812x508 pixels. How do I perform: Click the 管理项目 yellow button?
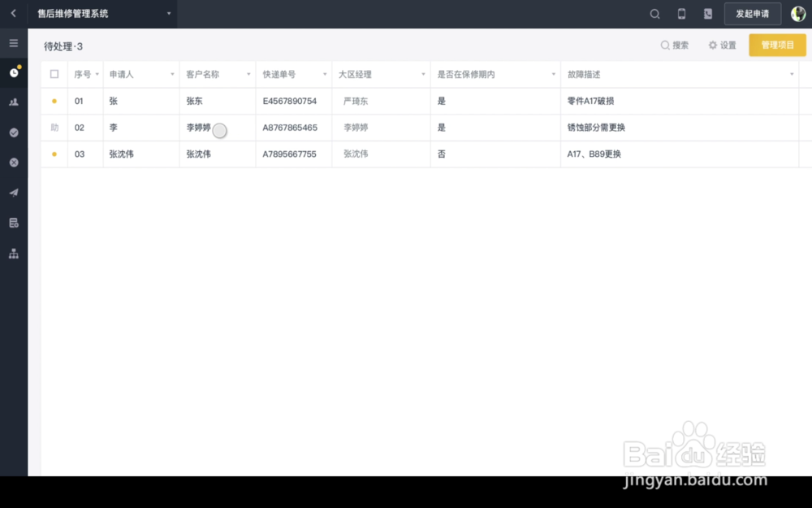pyautogui.click(x=777, y=45)
